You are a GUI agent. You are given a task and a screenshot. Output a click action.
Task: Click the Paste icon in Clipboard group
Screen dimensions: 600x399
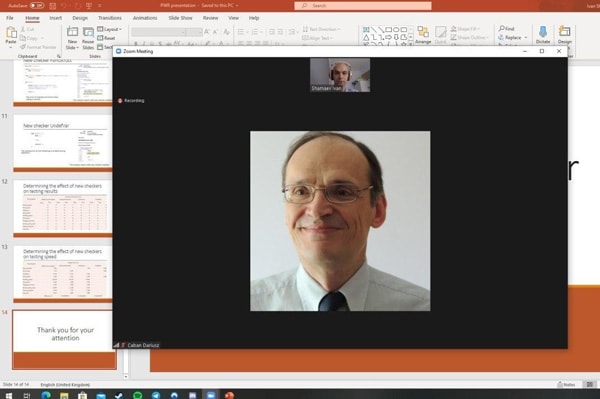tap(11, 33)
